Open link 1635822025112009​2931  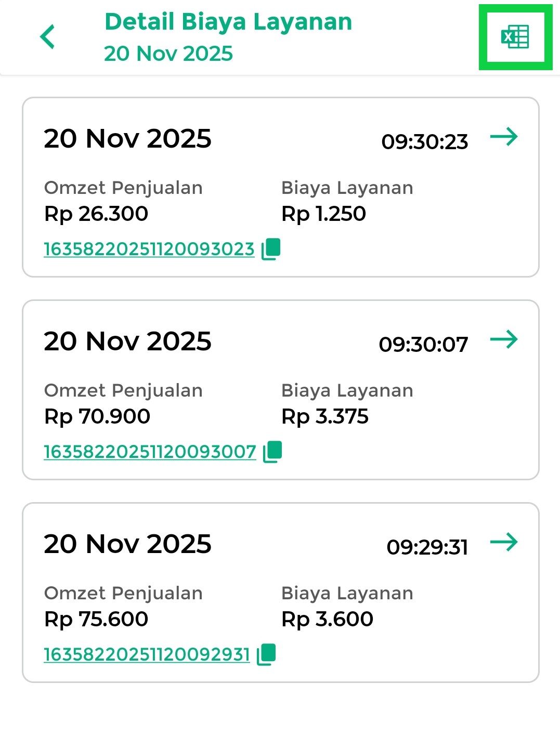coord(147,655)
